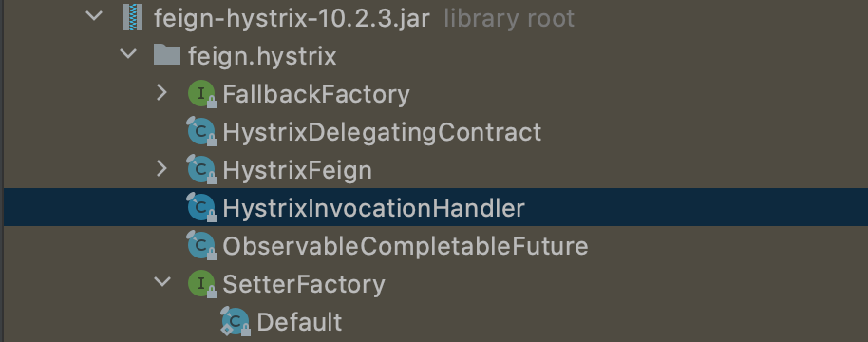Expand the FallbackFactory interface node
The height and width of the screenshot is (342, 868).
[x=161, y=92]
